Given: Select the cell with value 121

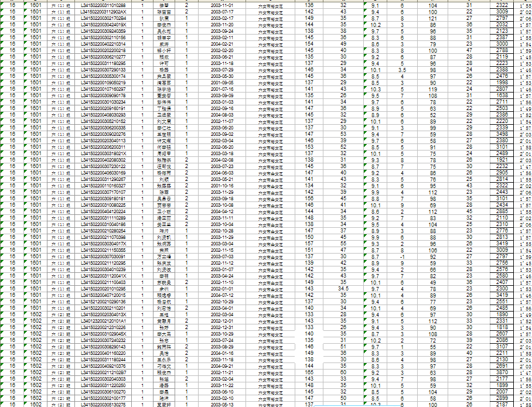Looking at the screenshot, I should pyautogui.click(x=432, y=18).
